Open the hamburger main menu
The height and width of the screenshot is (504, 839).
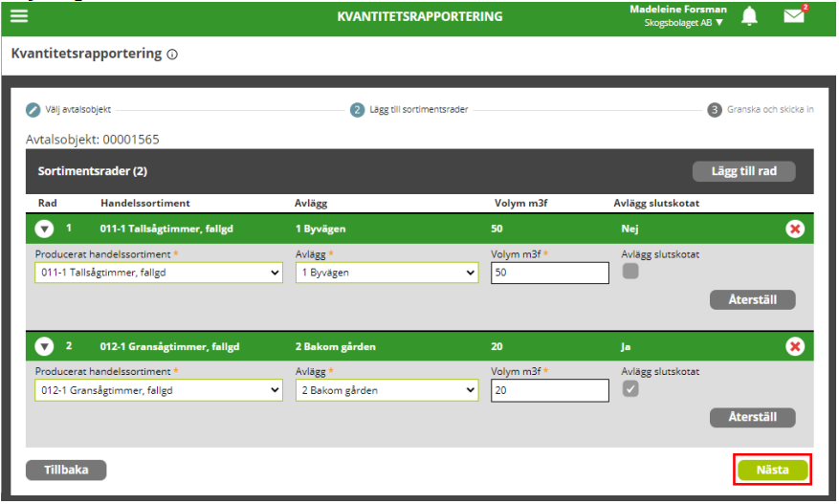click(19, 16)
